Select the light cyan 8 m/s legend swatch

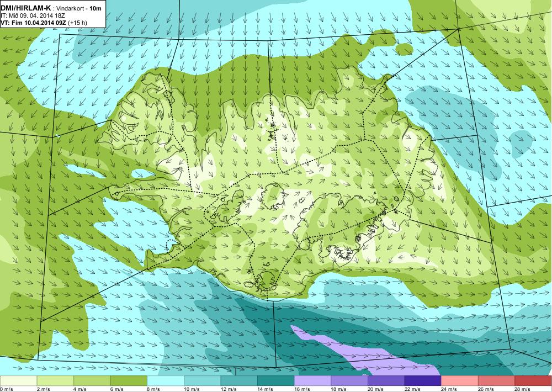point(166,381)
